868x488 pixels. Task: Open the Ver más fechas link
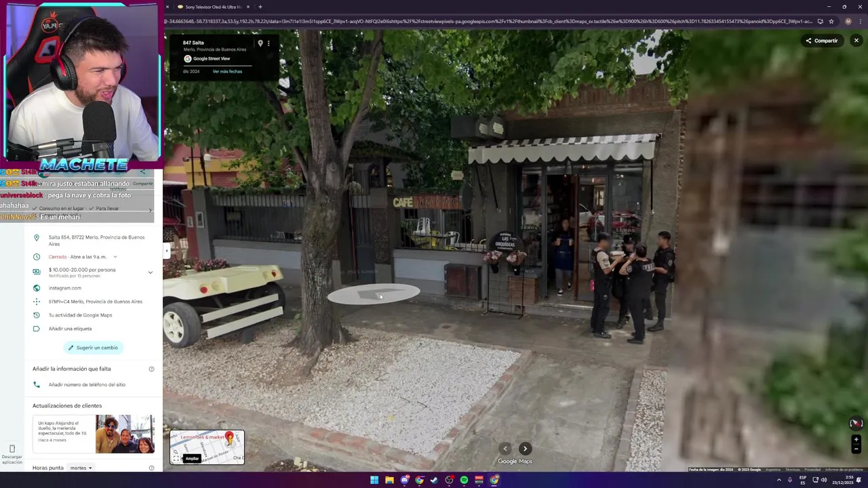[227, 72]
